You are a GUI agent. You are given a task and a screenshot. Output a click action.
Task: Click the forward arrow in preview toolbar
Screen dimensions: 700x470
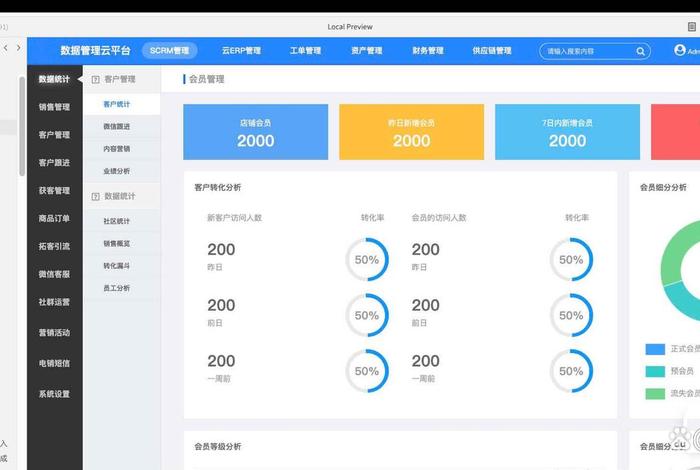pos(18,47)
